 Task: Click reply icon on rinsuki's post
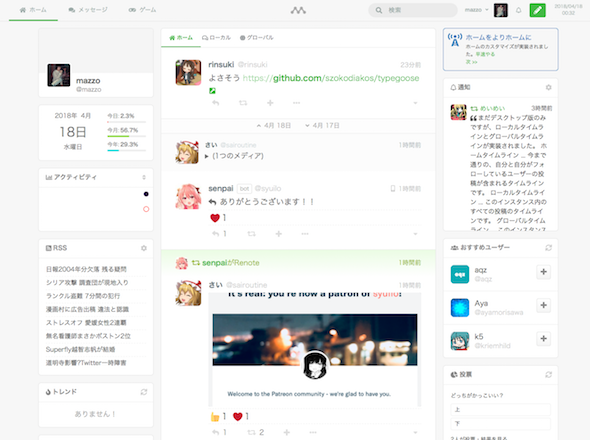[216, 103]
